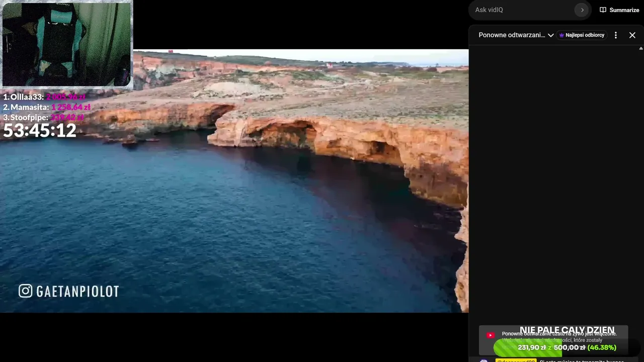This screenshot has width=644, height=362.
Task: Close the chat replay panel
Action: [x=632, y=35]
